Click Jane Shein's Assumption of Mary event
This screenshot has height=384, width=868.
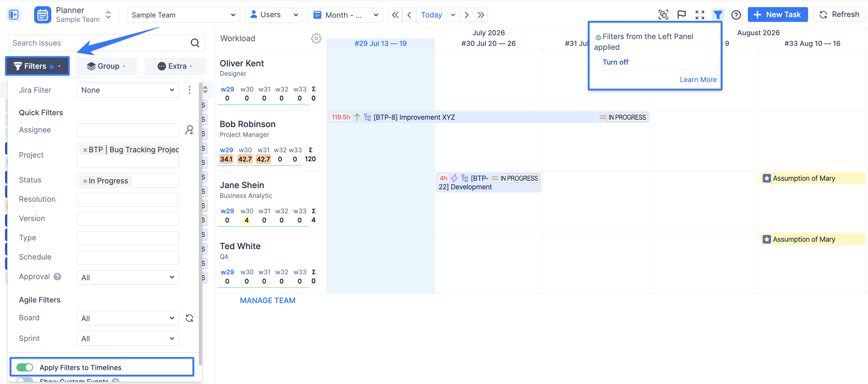tap(813, 178)
